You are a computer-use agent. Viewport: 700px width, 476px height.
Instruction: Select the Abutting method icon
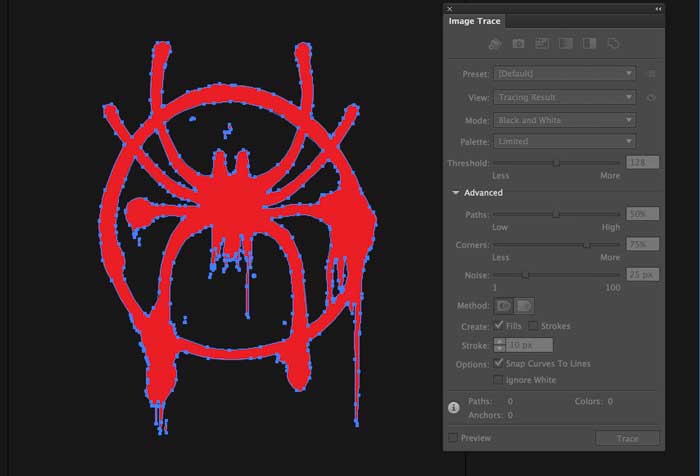click(x=504, y=306)
